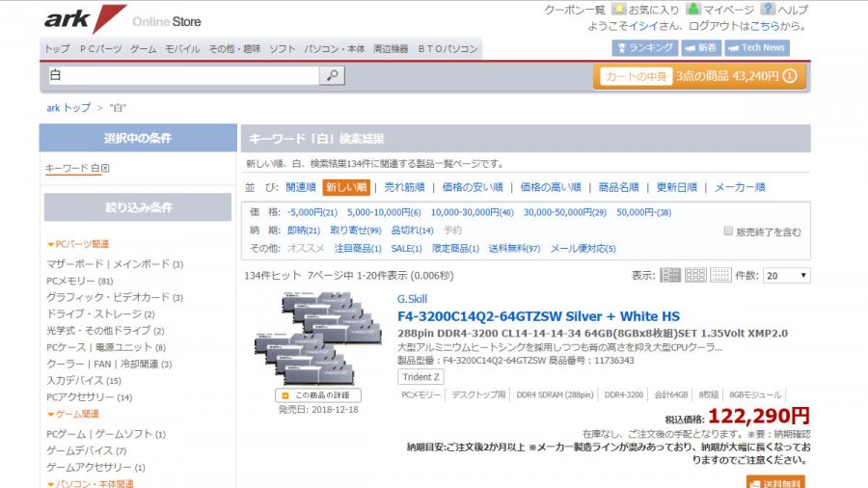868x488 pixels.
Task: Open ソフト navigation menu
Action: click(x=283, y=48)
